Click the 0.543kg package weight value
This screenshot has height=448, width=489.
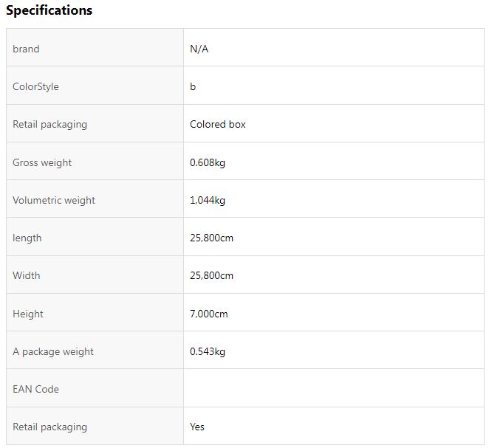[208, 352]
